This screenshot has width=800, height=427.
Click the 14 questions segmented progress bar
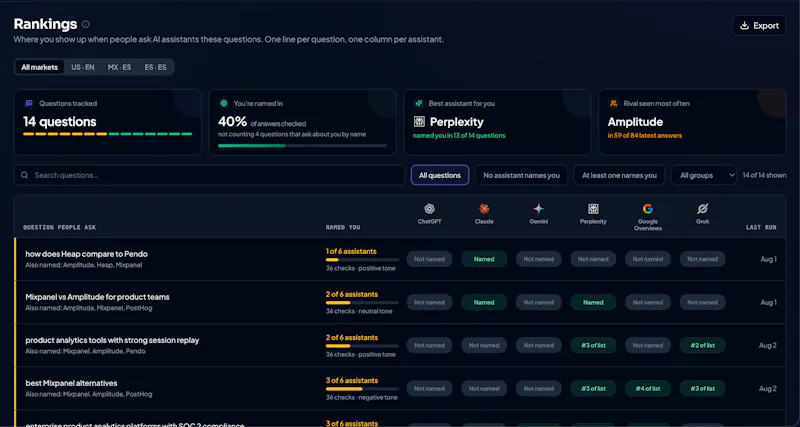click(108, 134)
